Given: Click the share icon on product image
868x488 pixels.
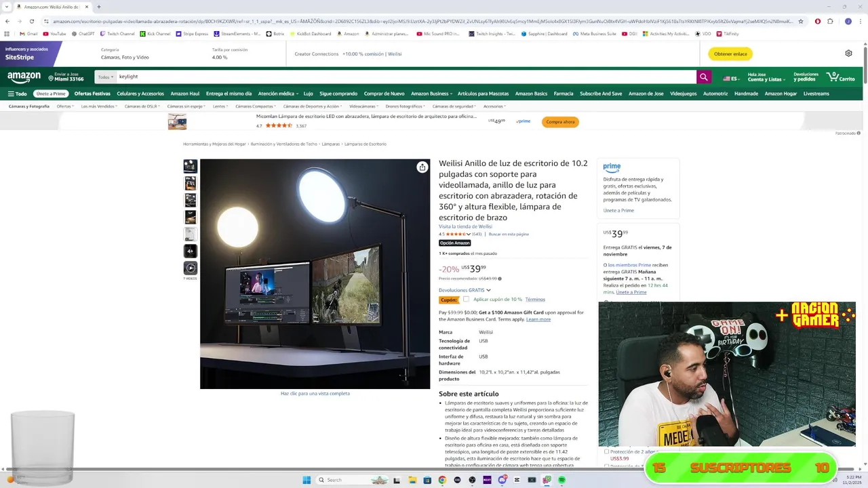Looking at the screenshot, I should [422, 167].
